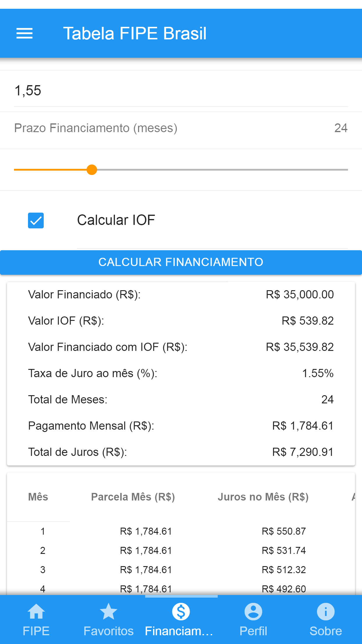Tap the Financiamento dollar icon
The height and width of the screenshot is (644, 362).
[181, 612]
